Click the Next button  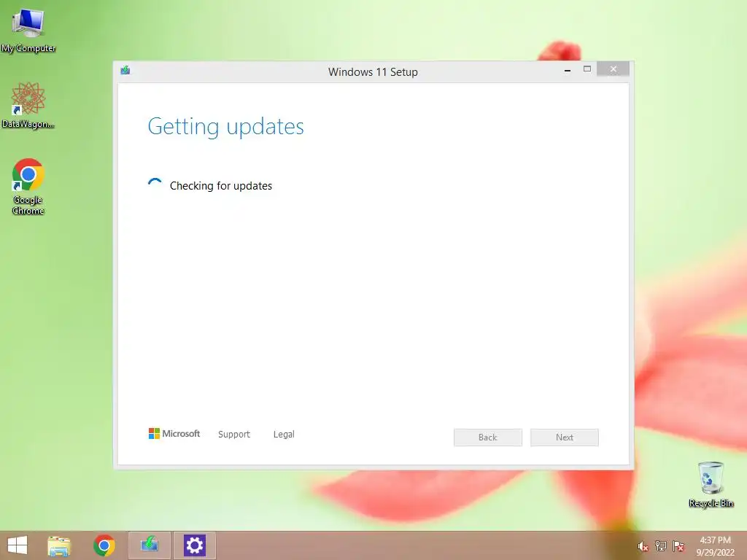565,437
